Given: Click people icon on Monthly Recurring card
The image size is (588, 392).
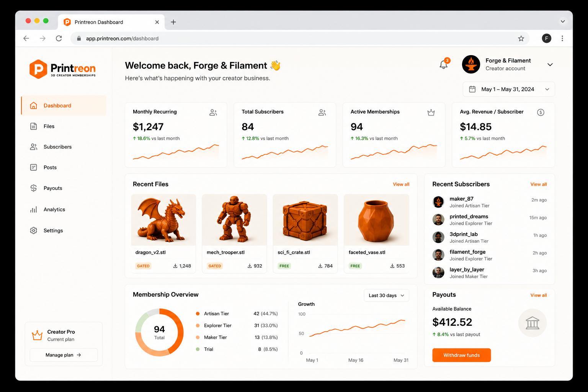Looking at the screenshot, I should 213,113.
